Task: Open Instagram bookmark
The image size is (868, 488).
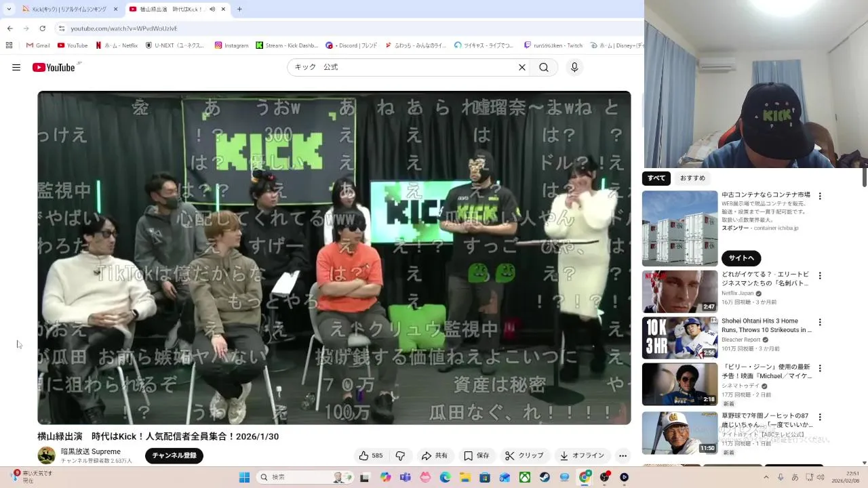Action: coord(231,45)
